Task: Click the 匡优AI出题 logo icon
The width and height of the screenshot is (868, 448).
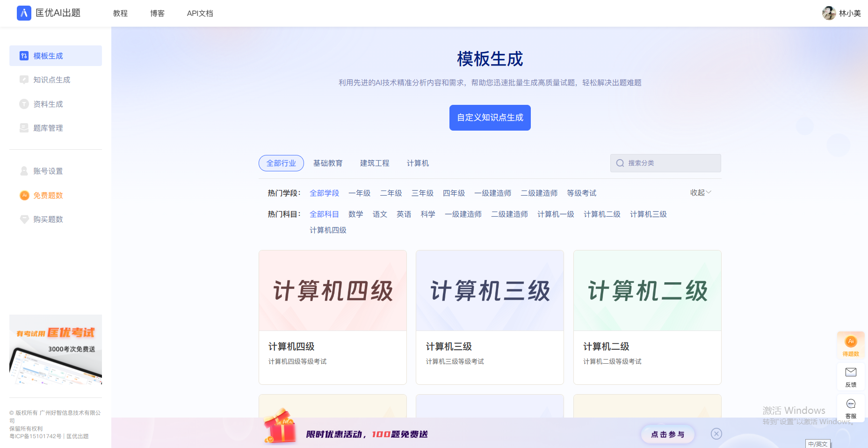Action: [24, 13]
